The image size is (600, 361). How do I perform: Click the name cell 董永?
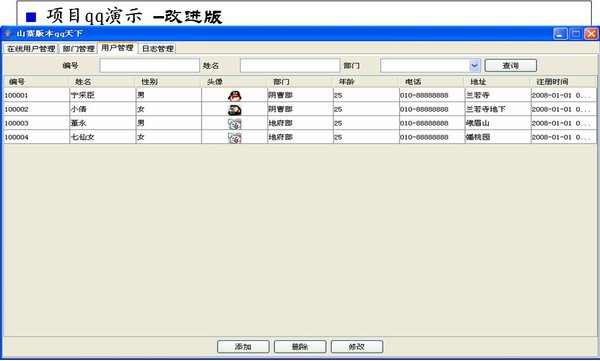[x=102, y=123]
